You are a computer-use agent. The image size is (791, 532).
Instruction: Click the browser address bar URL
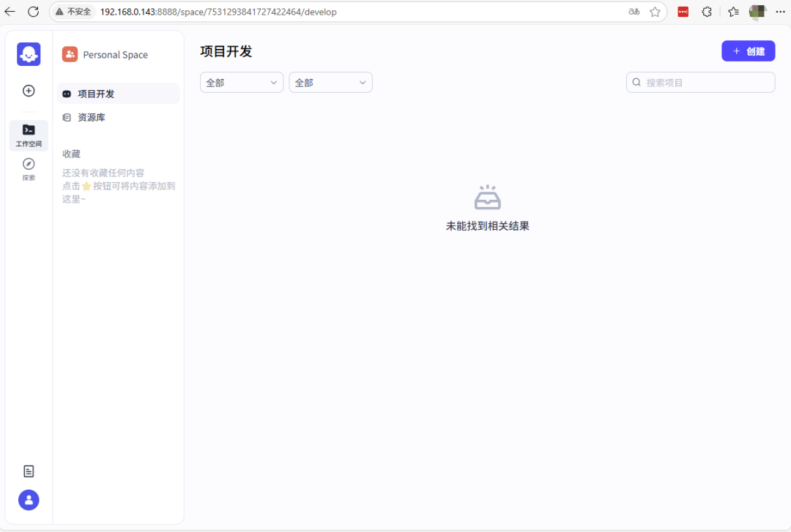[x=218, y=12]
